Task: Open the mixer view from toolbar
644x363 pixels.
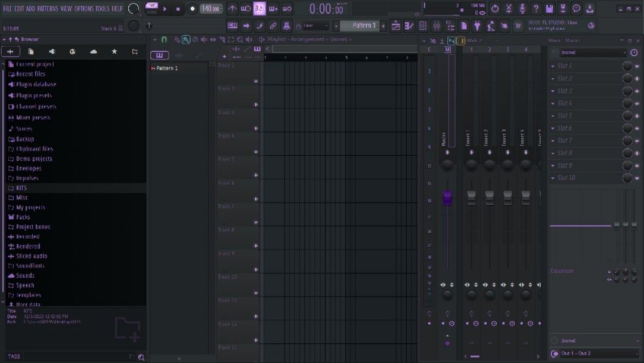Action: 436,26
